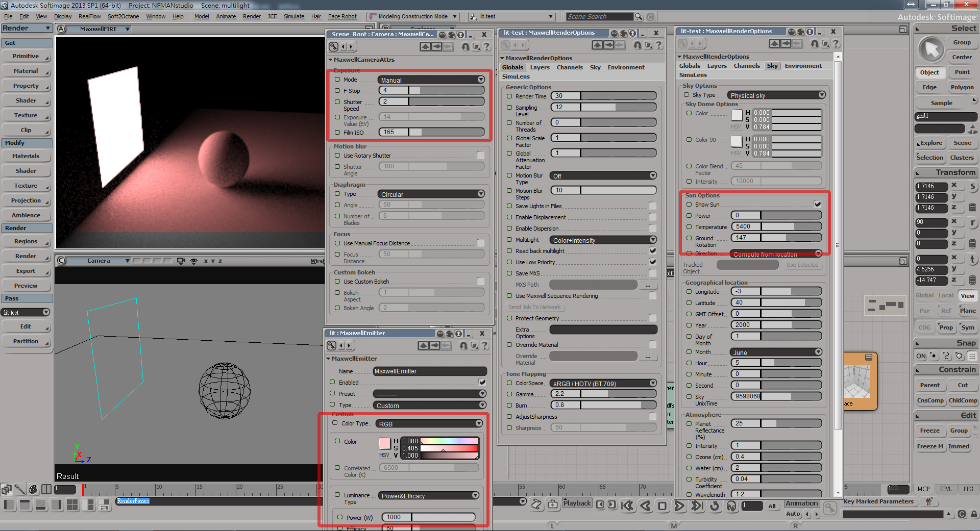Open the Color Type dropdown showing RGB
Image resolution: width=980 pixels, height=531 pixels.
pyautogui.click(x=429, y=424)
